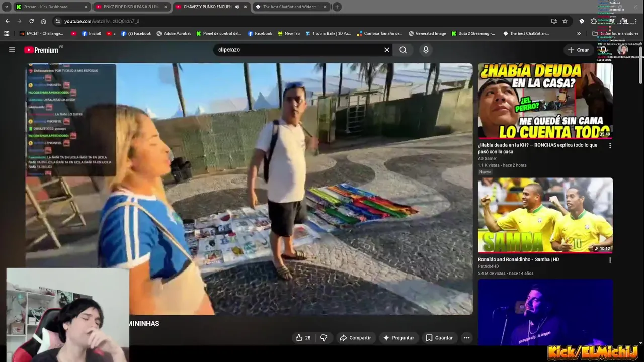The image size is (644, 362).
Task: Click the Crear button
Action: (578, 50)
